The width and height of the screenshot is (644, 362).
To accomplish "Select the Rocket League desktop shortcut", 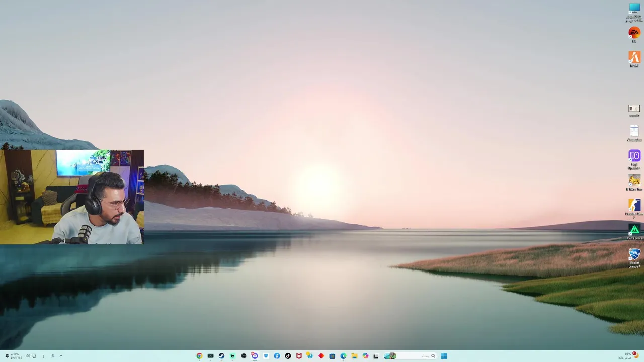I will point(634,258).
